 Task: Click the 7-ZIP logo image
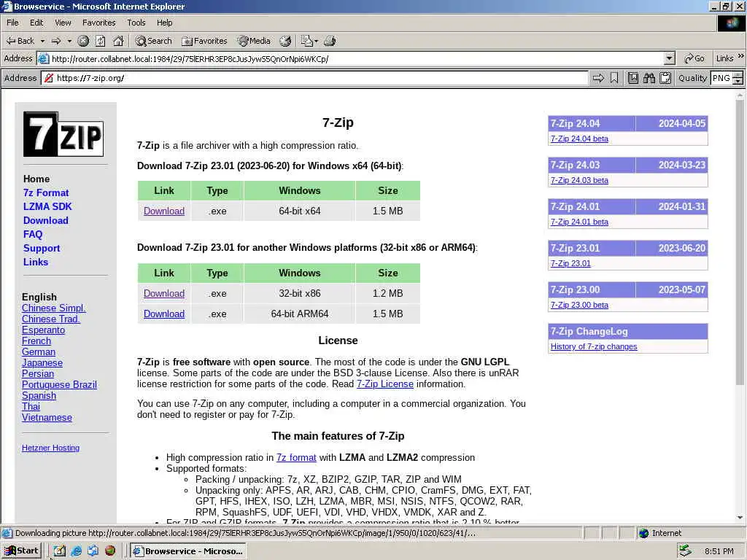[x=63, y=134]
